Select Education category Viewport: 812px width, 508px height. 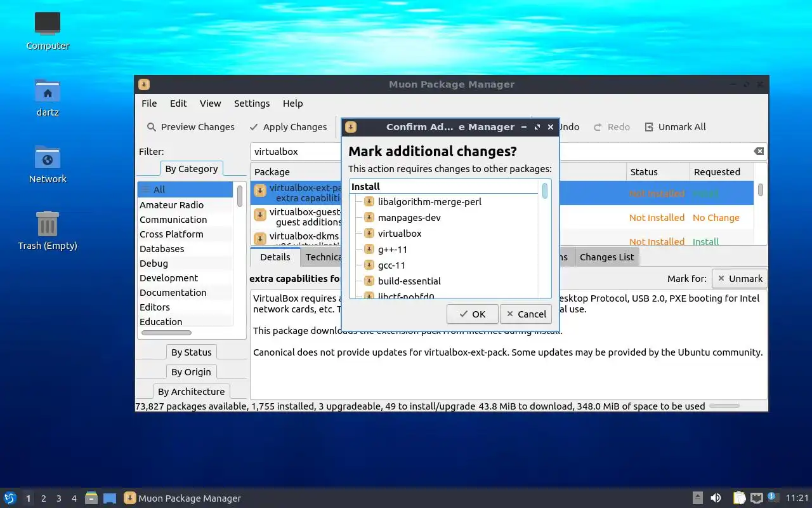pyautogui.click(x=186, y=322)
